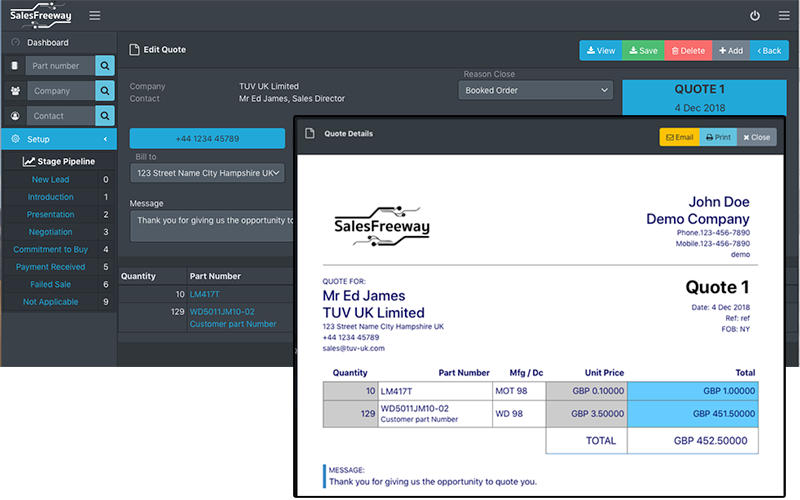This screenshot has width=800, height=500.
Task: Click the phone number +44 1234 45789 button
Action: (207, 138)
